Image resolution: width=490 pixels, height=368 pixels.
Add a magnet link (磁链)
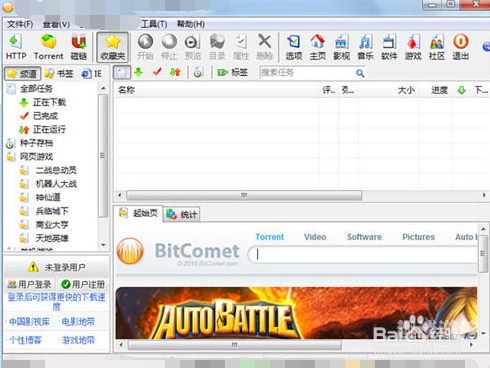pos(79,47)
